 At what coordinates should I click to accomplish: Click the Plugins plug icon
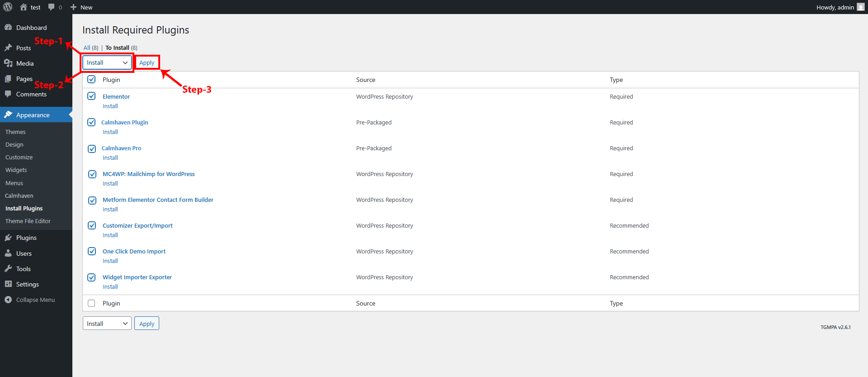coord(8,238)
